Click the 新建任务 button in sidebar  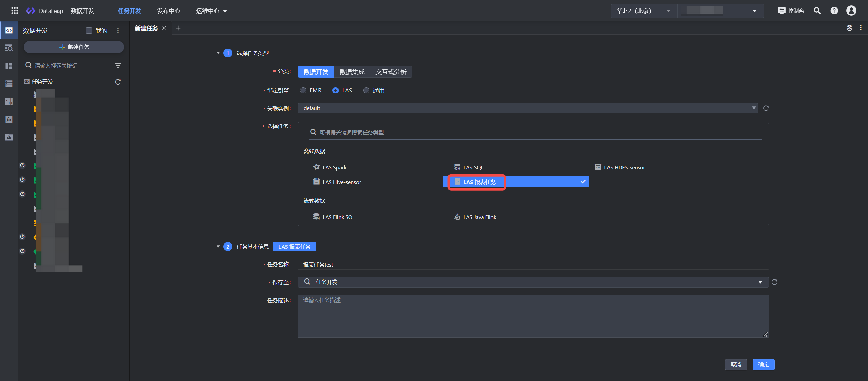[x=74, y=47]
